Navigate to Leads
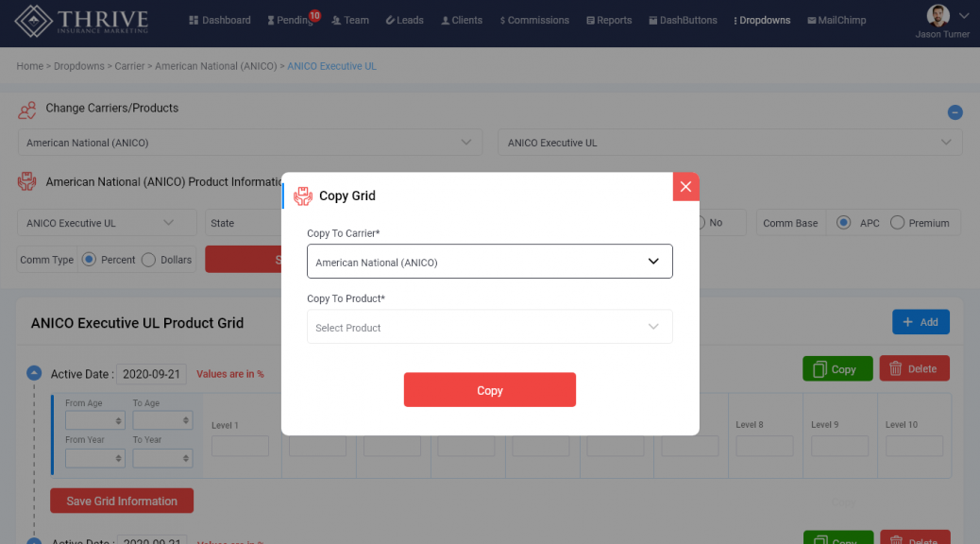The height and width of the screenshot is (544, 980). (x=404, y=20)
